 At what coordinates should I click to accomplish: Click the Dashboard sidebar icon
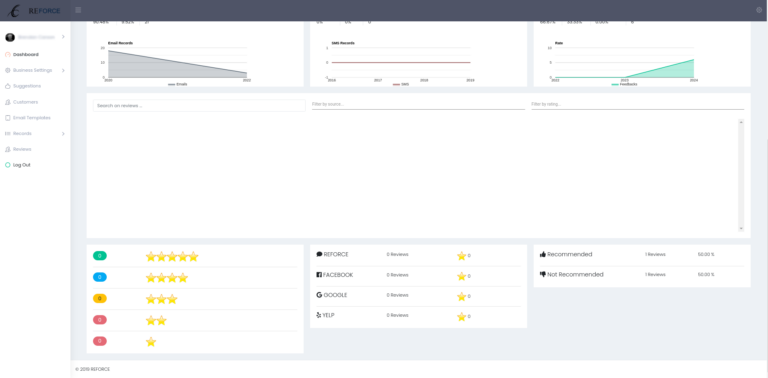pyautogui.click(x=8, y=55)
